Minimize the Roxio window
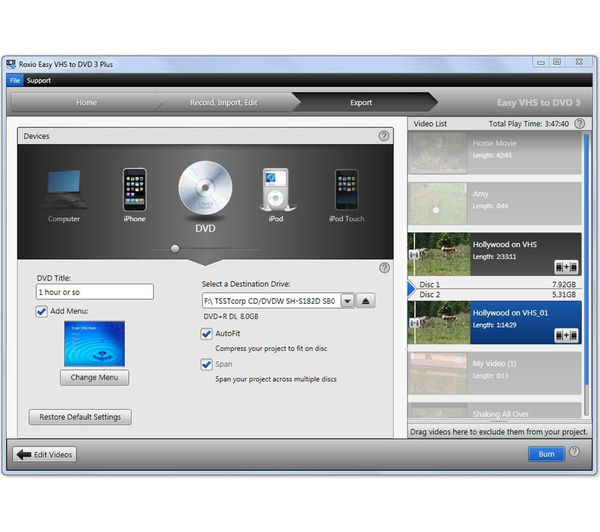Viewport: 600px width, 532px height. [541, 62]
